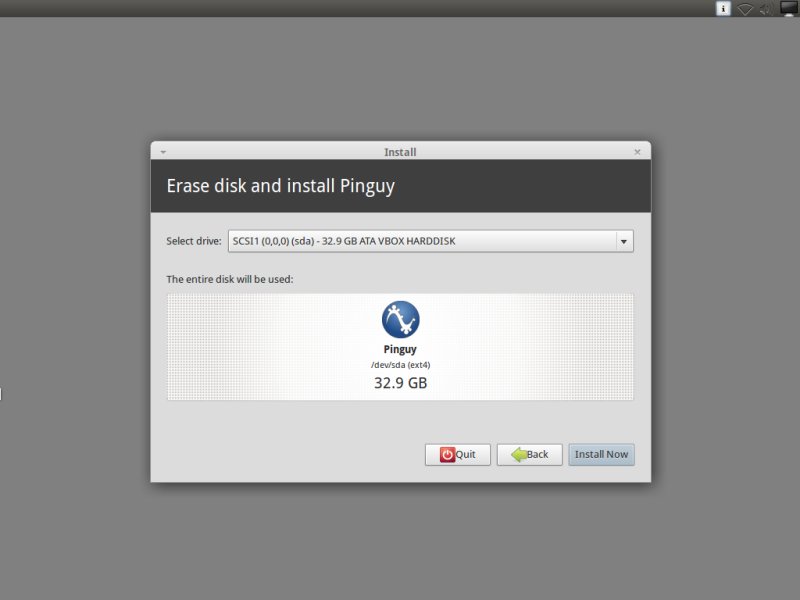The height and width of the screenshot is (600, 800).
Task: Click the "/dev/sda (ext4)" partition label
Action: pos(401,365)
